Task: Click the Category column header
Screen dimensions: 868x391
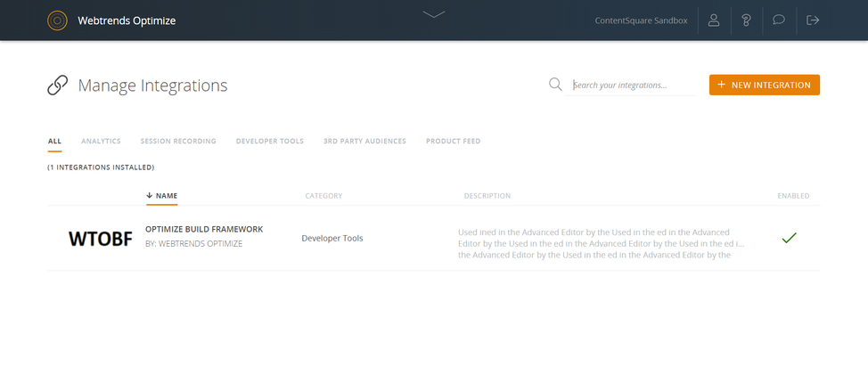Action: (x=323, y=196)
